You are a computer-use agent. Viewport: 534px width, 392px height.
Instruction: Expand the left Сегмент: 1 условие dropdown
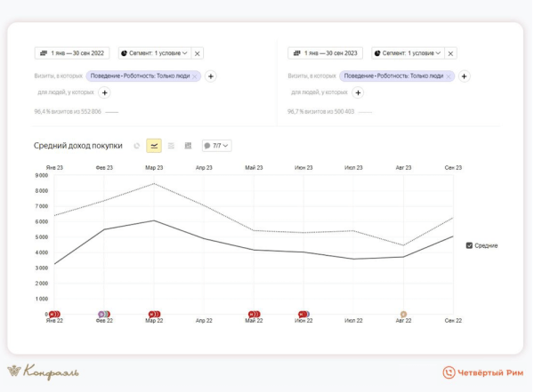coord(153,53)
